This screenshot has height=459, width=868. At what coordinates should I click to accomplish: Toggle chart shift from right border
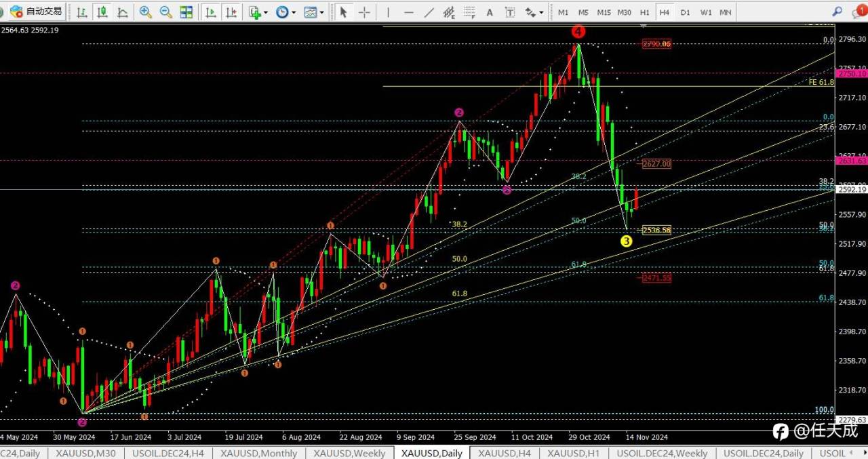tap(231, 12)
